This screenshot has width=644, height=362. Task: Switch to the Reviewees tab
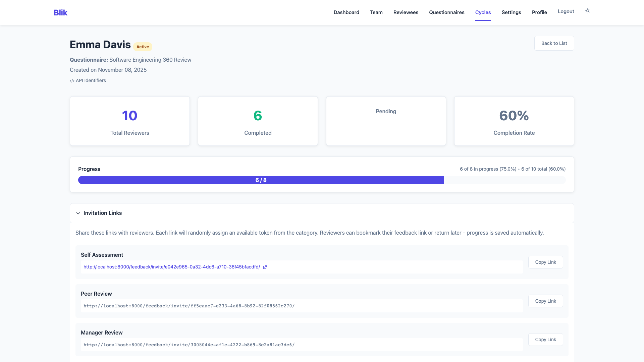click(406, 12)
